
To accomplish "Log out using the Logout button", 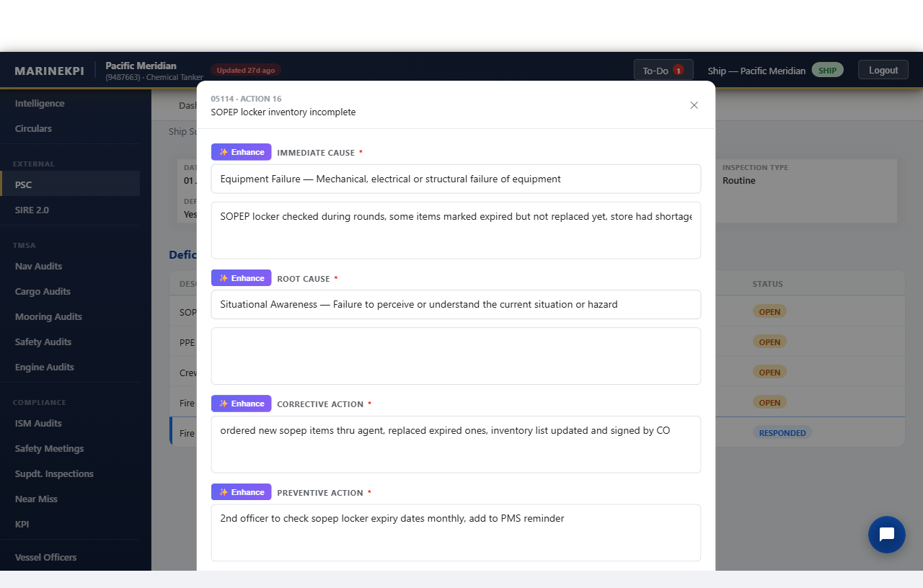I will click(x=883, y=70).
